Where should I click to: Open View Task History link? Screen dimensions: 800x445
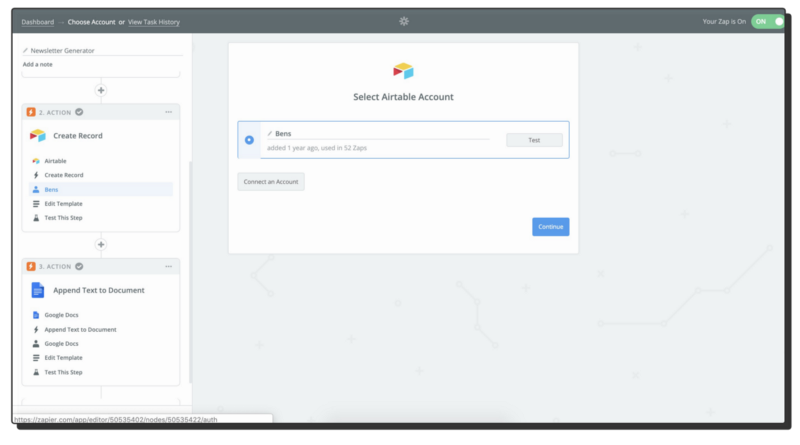[154, 22]
